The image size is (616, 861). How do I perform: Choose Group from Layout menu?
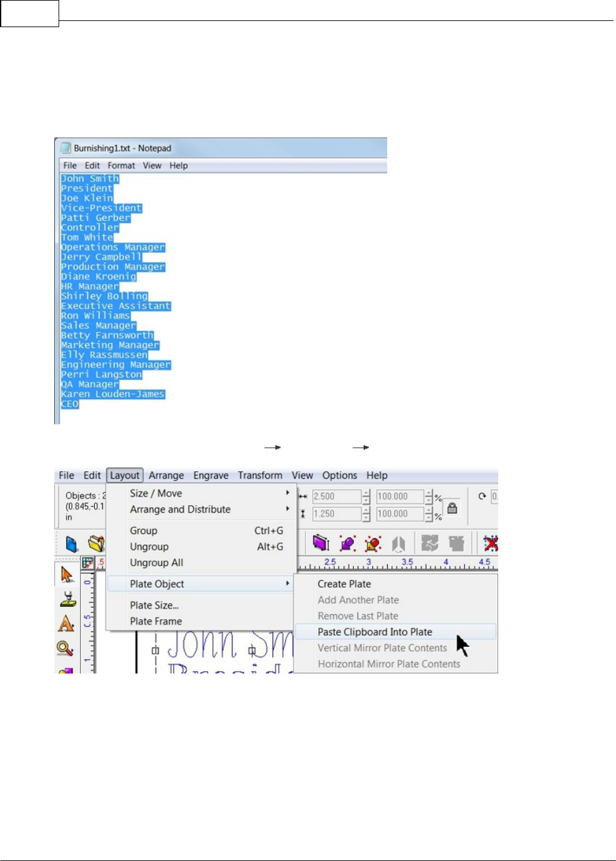click(200, 530)
